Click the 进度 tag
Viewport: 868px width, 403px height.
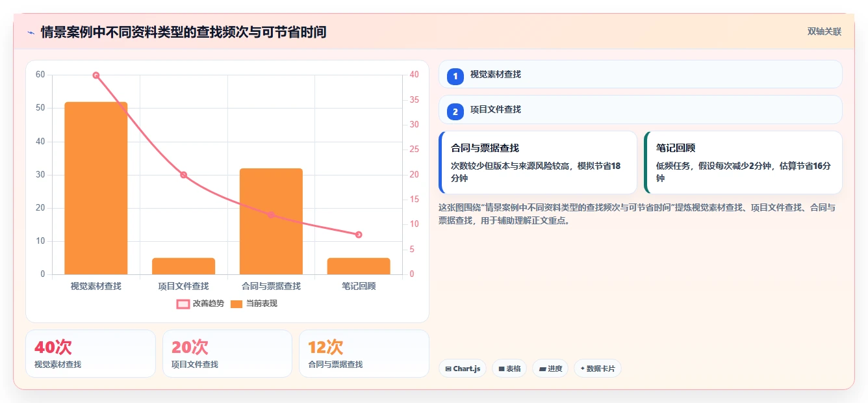(550, 369)
